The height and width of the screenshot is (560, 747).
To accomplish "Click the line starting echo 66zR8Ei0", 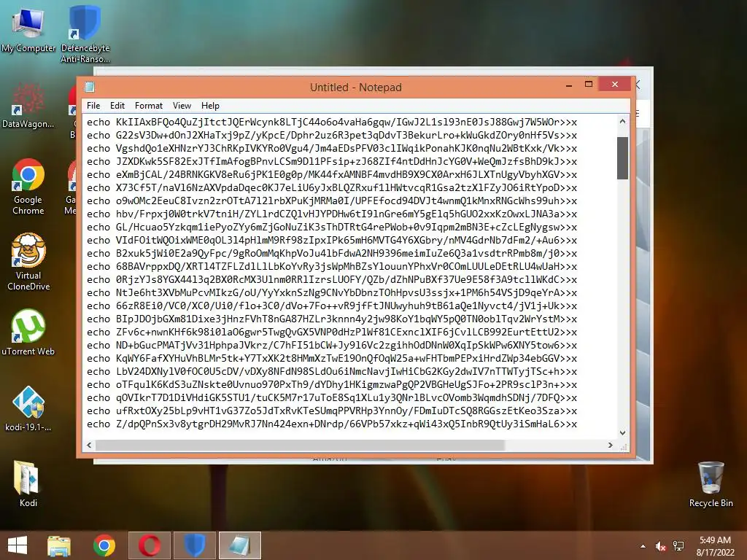I will 332,306.
